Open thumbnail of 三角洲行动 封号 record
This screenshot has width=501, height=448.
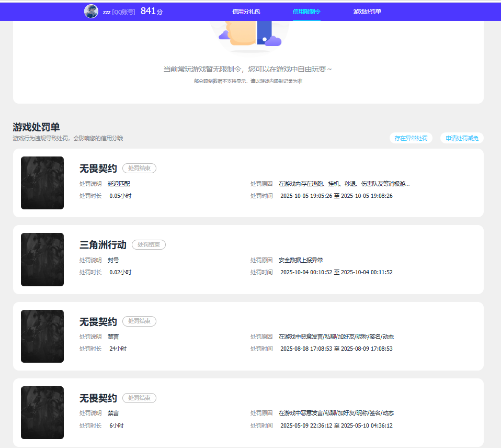[42, 260]
